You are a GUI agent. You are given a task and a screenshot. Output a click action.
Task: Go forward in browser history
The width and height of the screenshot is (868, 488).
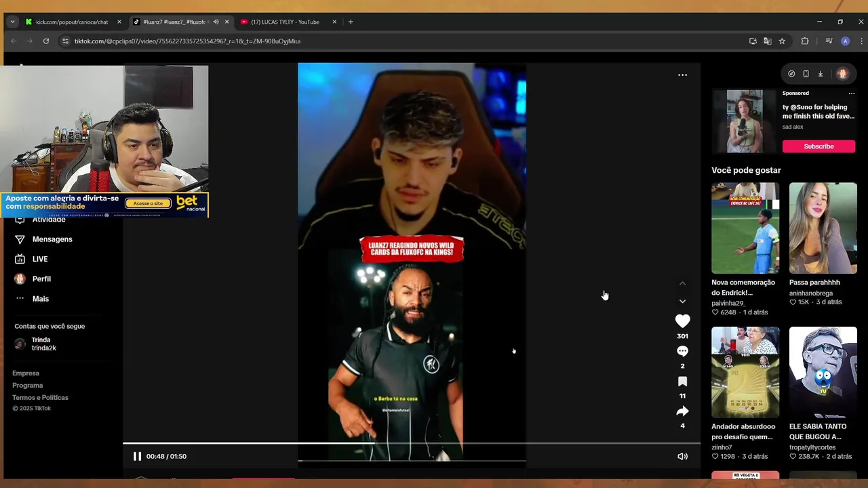point(30,41)
